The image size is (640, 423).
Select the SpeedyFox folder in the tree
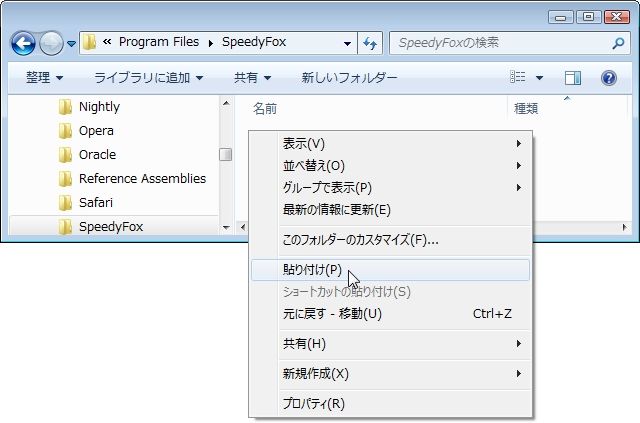(113, 226)
